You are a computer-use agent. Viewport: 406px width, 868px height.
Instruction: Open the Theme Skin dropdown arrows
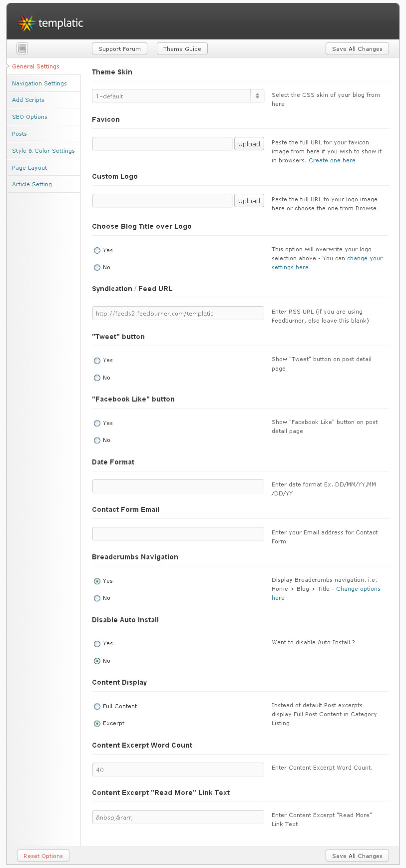(x=257, y=96)
